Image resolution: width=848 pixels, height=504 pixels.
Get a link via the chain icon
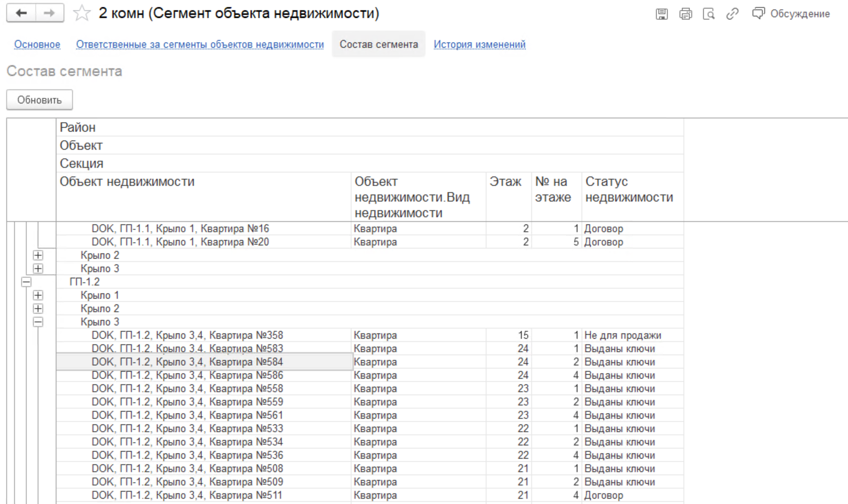coord(732,14)
